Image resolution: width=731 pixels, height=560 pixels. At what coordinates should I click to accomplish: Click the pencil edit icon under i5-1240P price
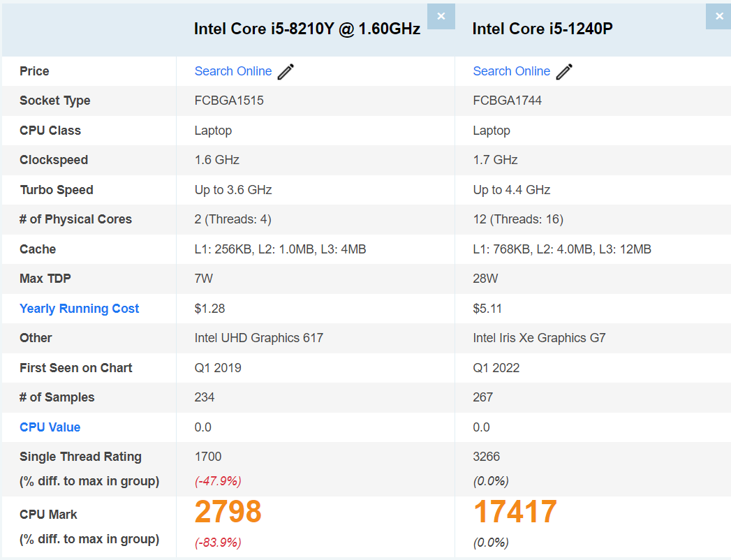pyautogui.click(x=564, y=72)
